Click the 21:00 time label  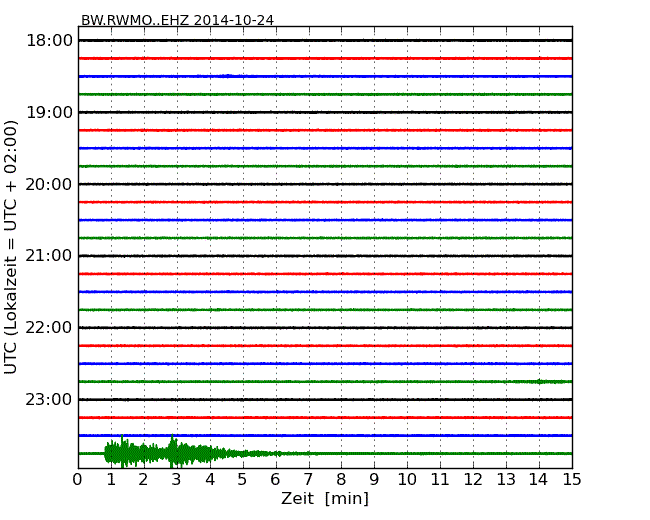point(49,256)
